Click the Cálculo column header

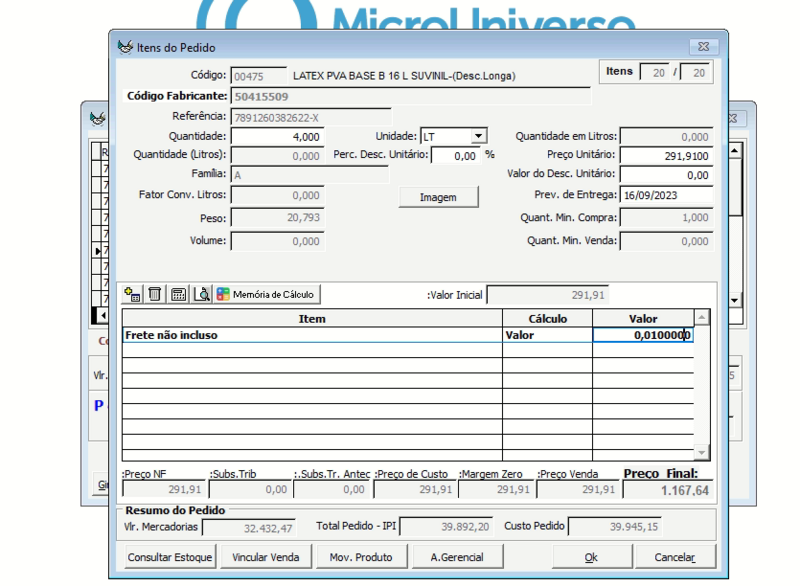pos(547,319)
